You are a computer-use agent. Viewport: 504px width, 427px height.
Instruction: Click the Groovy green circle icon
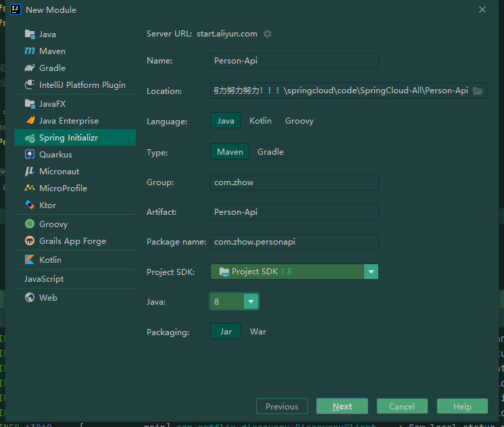30,224
